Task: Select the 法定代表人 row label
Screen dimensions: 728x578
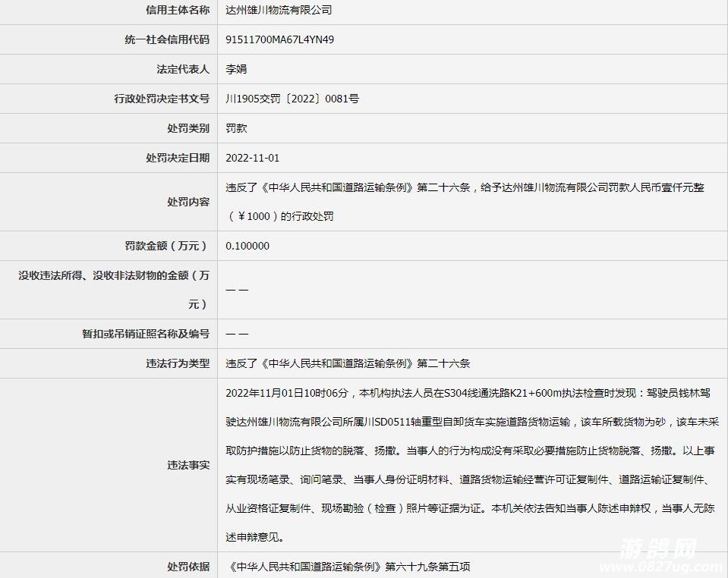Action: click(183, 69)
